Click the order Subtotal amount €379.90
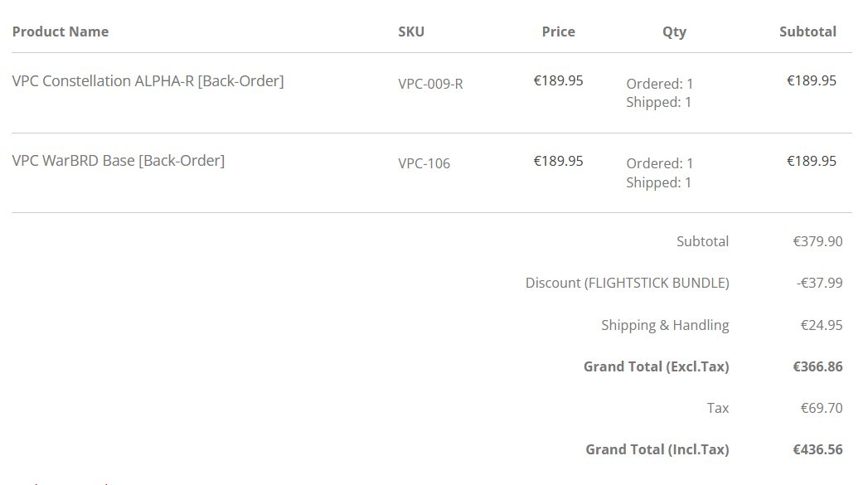 pos(817,241)
